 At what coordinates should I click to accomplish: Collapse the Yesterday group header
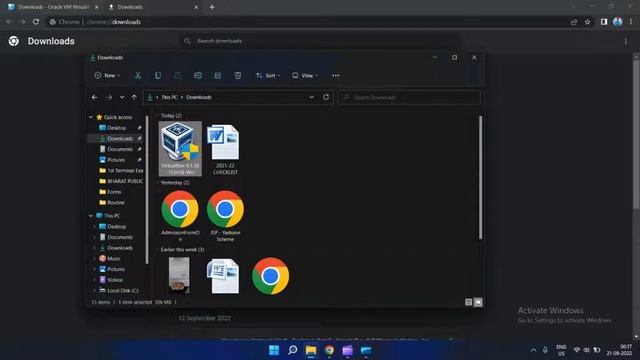tap(158, 183)
